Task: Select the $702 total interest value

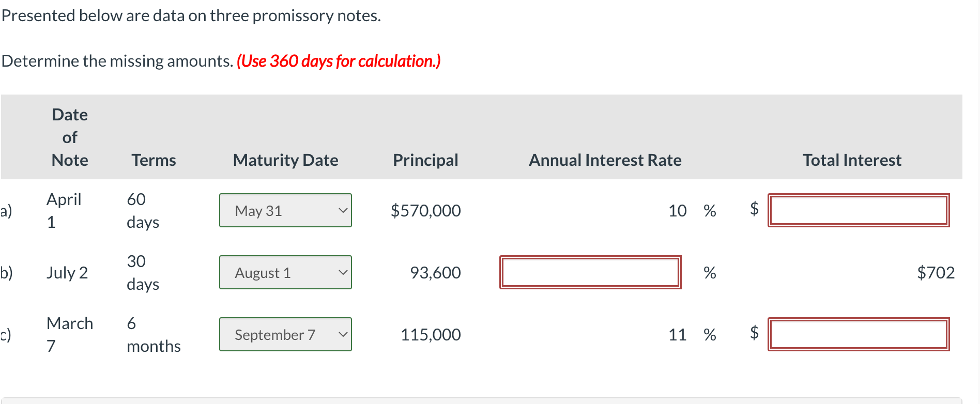Action: [936, 272]
